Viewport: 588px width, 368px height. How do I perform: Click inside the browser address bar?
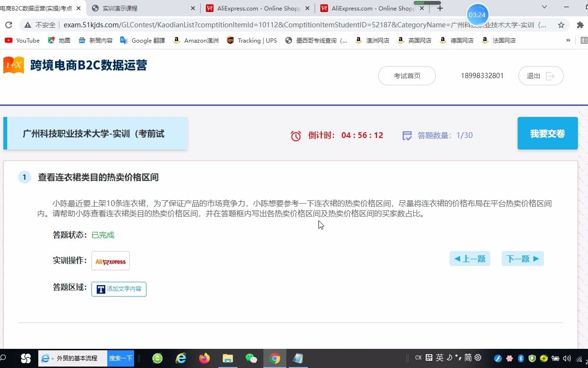[x=287, y=24]
